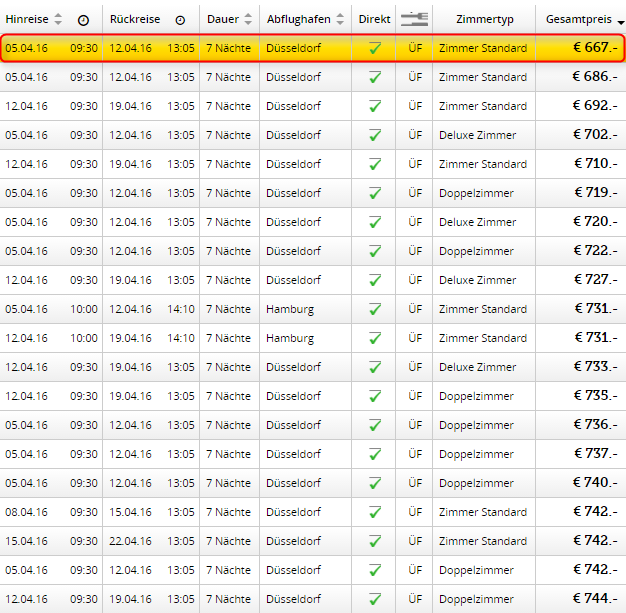Screen dimensions: 626x613
Task: Click green checkmark in the € 702 row
Action: pos(375,135)
